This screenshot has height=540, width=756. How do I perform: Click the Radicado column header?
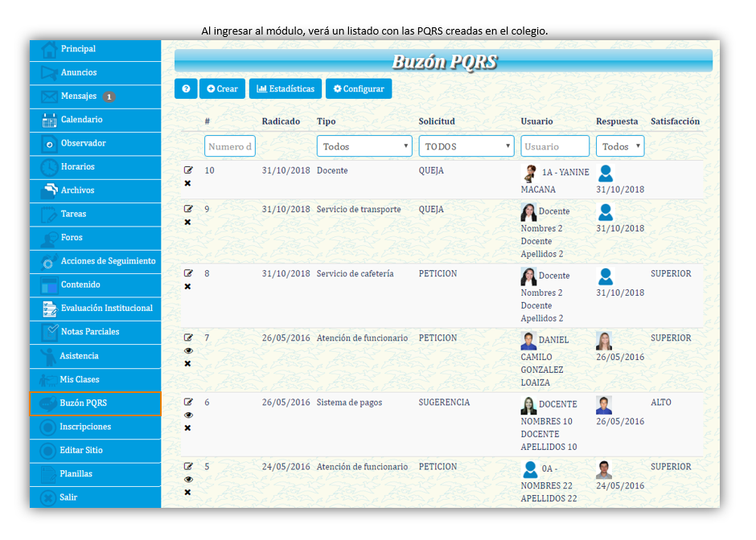coord(281,121)
